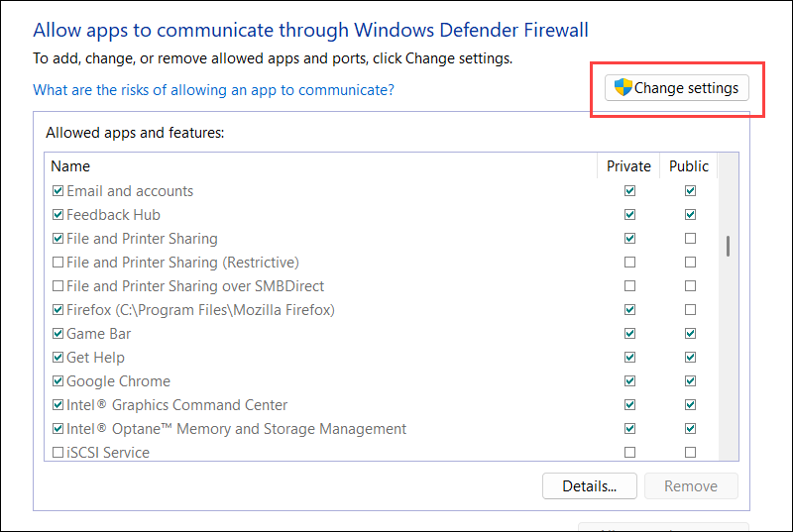Image resolution: width=793 pixels, height=532 pixels.
Task: Toggle Private checkbox for Game Bar
Action: pos(629,334)
